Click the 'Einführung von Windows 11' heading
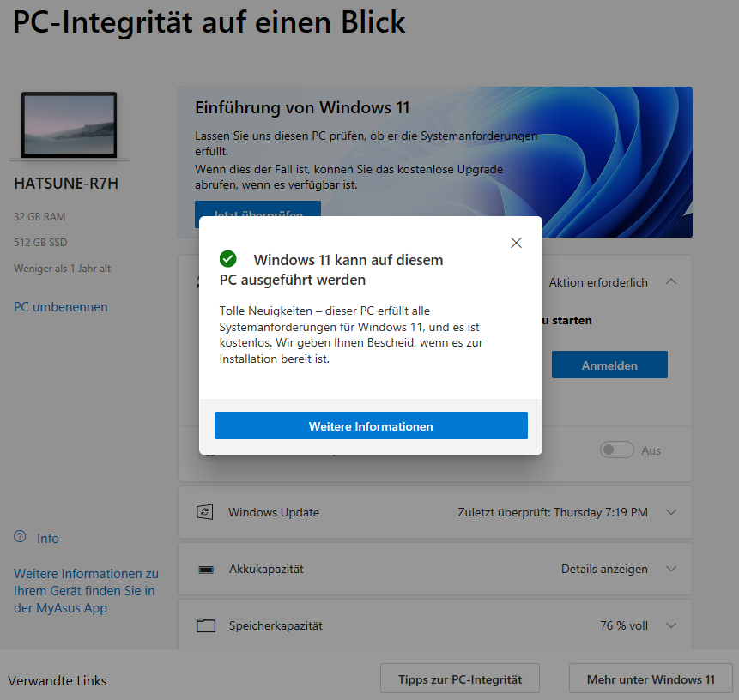 [x=302, y=107]
